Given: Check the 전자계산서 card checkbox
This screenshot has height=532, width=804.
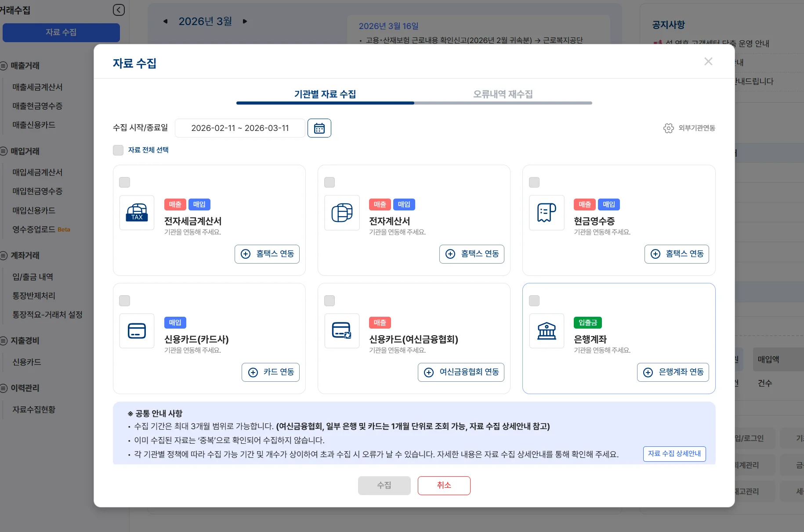Looking at the screenshot, I should (x=330, y=182).
